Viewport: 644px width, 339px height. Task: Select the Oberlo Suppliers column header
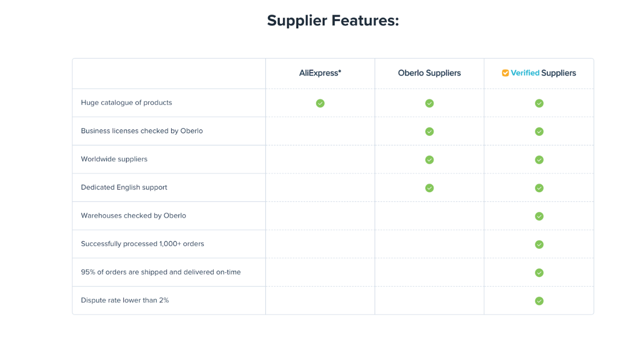click(429, 73)
